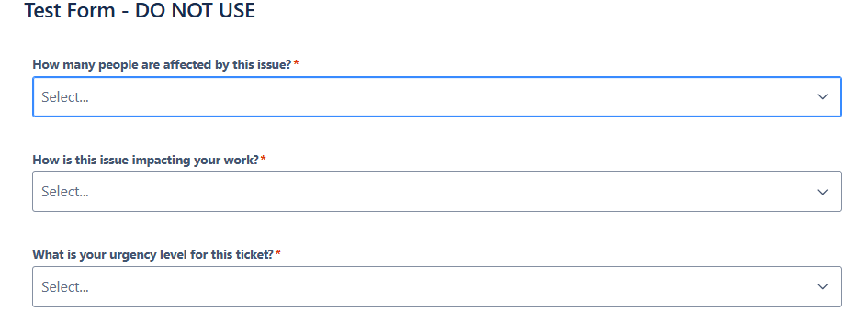This screenshot has width=868, height=334.
Task: Click the words "DO NOT USE" in the title
Action: tap(195, 10)
